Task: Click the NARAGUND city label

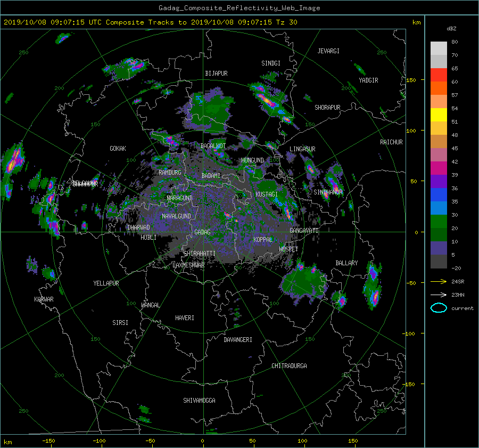Action: [x=180, y=198]
